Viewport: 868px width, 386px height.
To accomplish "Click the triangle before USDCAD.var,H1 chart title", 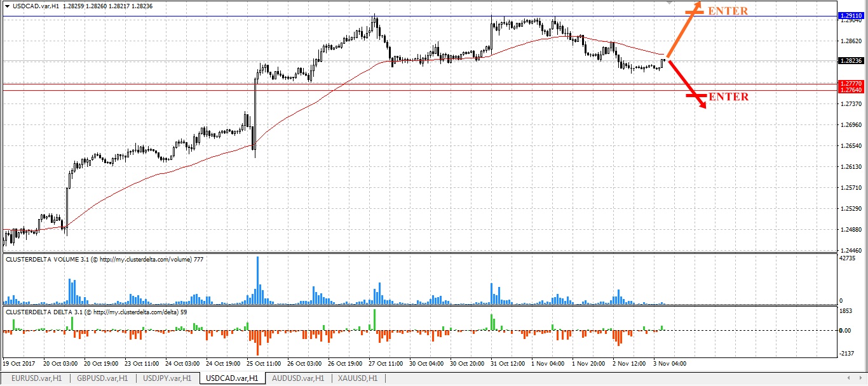I will point(6,6).
